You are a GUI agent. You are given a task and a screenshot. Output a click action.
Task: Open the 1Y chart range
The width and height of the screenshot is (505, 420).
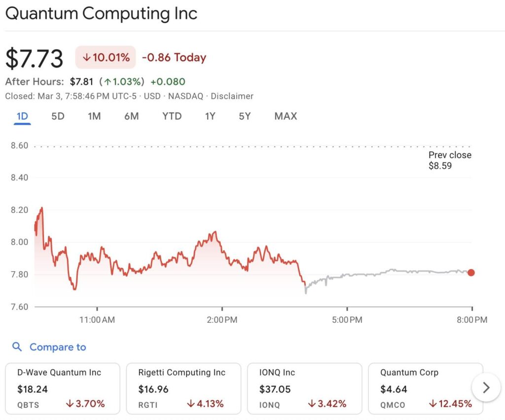tap(210, 116)
